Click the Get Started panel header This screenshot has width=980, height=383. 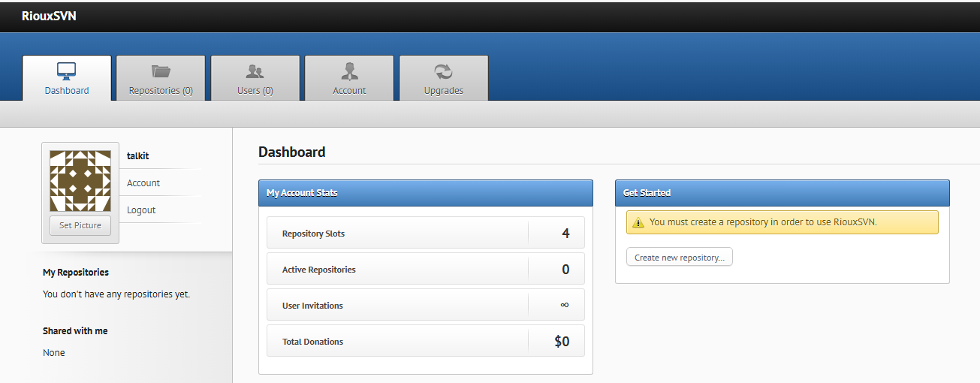tap(782, 192)
